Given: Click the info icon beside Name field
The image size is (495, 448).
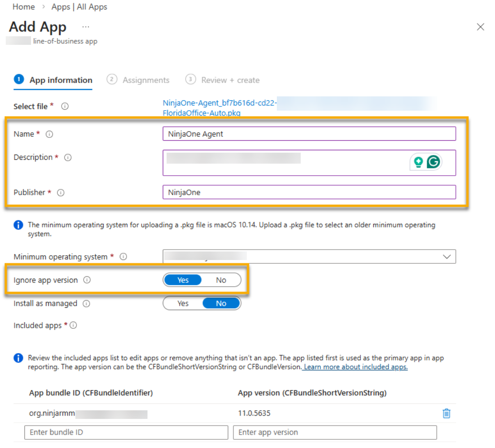Looking at the screenshot, I should pyautogui.click(x=49, y=134).
